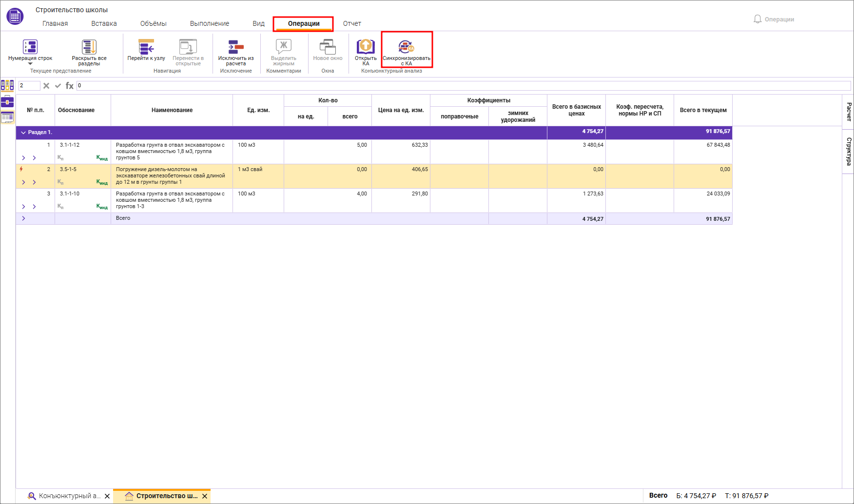The image size is (854, 504).
Task: Click the fx function icon
Action: pos(70,86)
